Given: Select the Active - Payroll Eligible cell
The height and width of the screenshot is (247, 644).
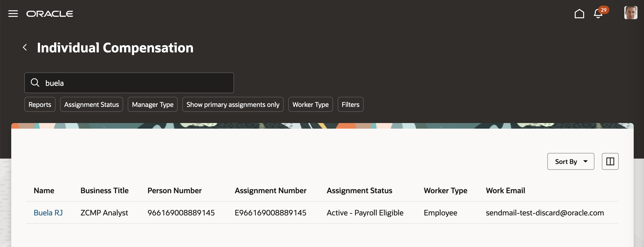Looking at the screenshot, I should [x=365, y=213].
